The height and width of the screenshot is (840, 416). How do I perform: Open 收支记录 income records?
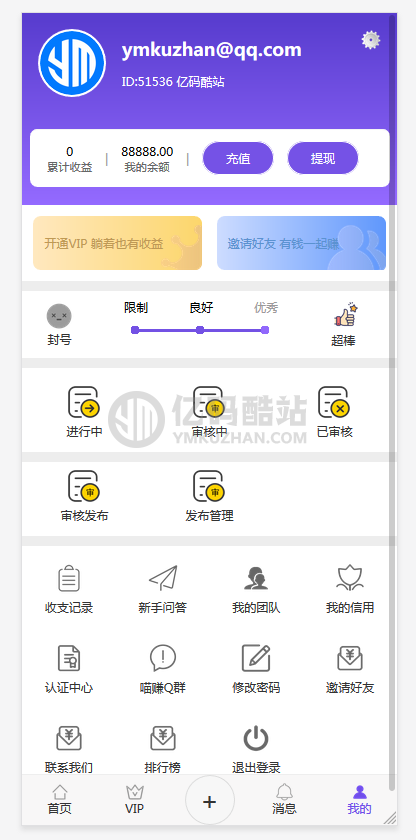[69, 589]
